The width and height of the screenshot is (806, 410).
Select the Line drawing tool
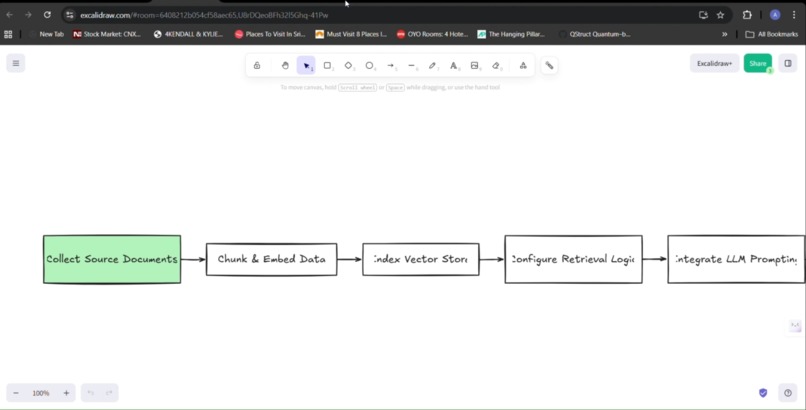click(412, 65)
